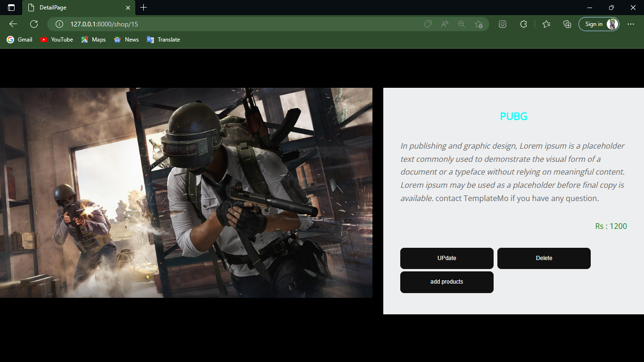The height and width of the screenshot is (362, 644).
Task: Open a new browser tab
Action: pos(143,8)
